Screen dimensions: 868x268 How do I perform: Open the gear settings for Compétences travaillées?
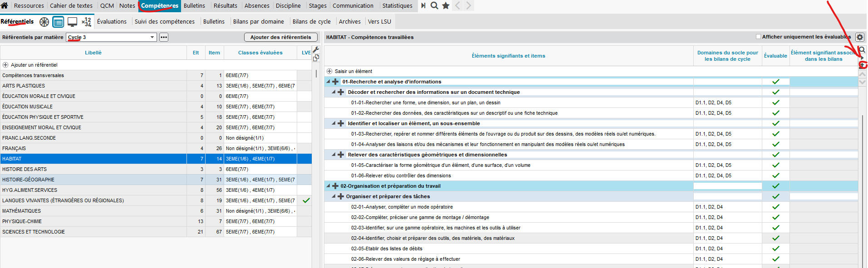pyautogui.click(x=859, y=37)
